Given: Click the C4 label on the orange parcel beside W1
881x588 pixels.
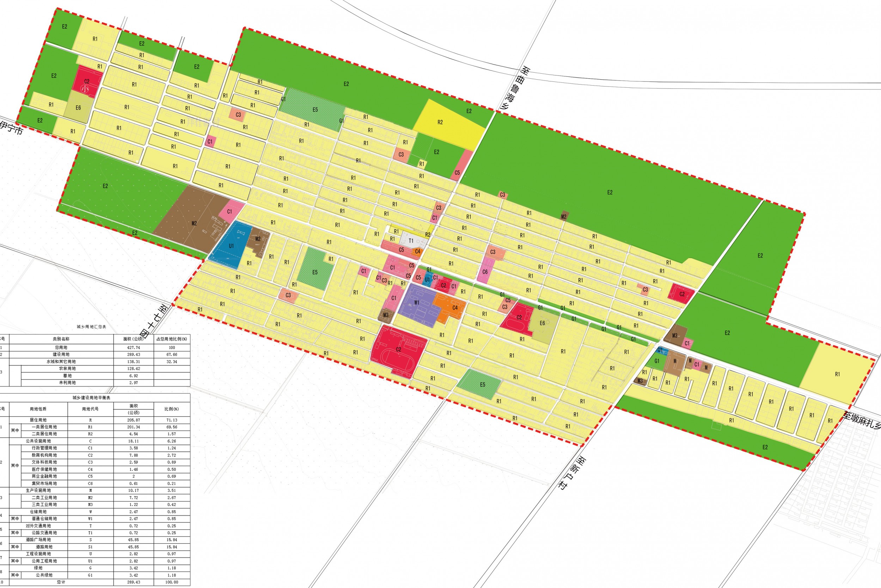Looking at the screenshot, I should (x=455, y=308).
